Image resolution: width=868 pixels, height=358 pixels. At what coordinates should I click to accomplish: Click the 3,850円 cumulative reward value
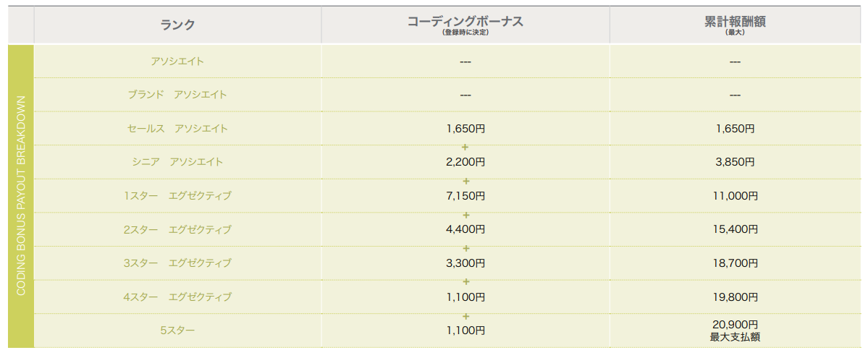point(735,162)
